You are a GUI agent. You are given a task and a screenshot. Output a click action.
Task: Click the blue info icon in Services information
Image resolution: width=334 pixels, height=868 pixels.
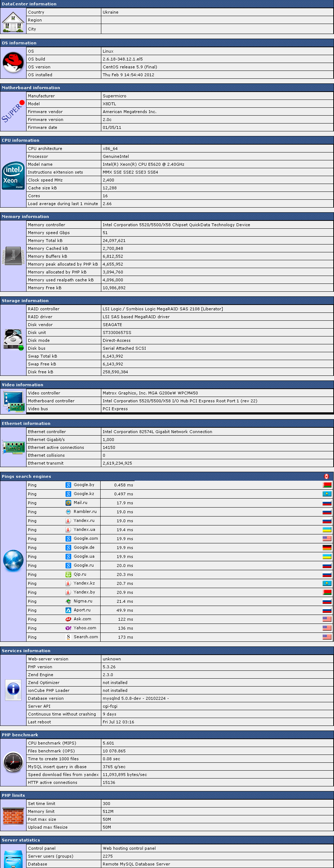(x=13, y=689)
